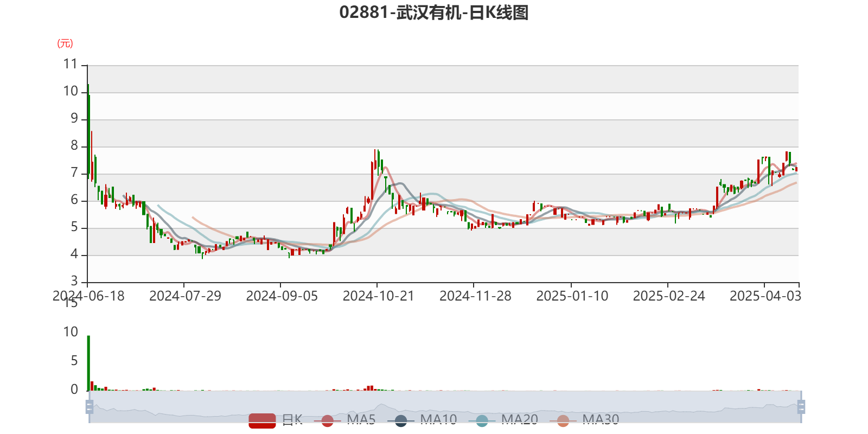
Task: Click the price axis label 8
Action: point(74,145)
